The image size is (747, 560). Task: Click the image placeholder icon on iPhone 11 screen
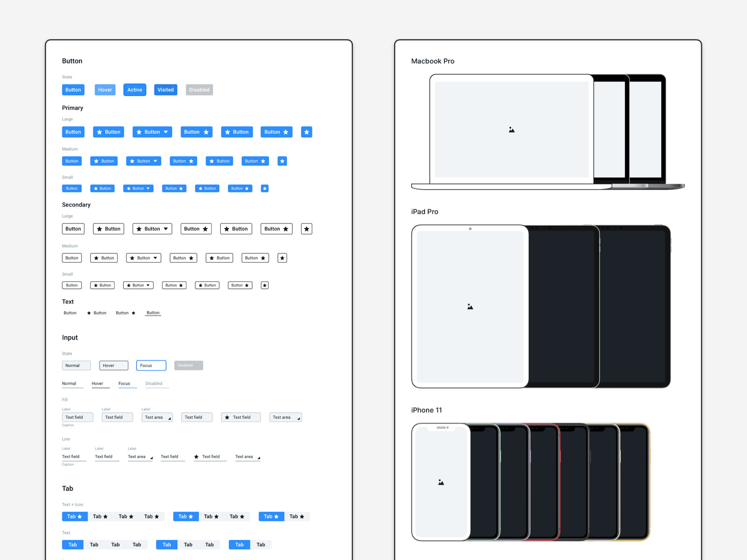(441, 482)
